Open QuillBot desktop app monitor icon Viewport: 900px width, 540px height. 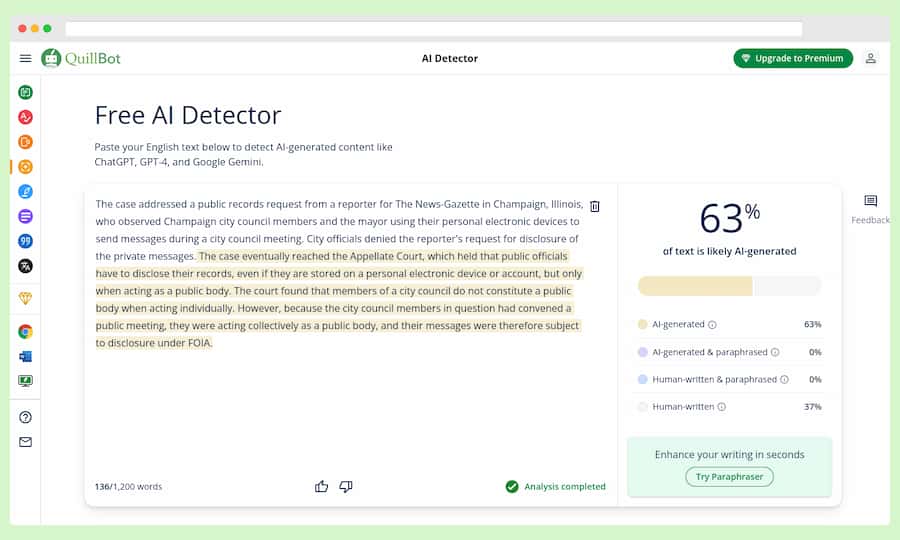25,380
